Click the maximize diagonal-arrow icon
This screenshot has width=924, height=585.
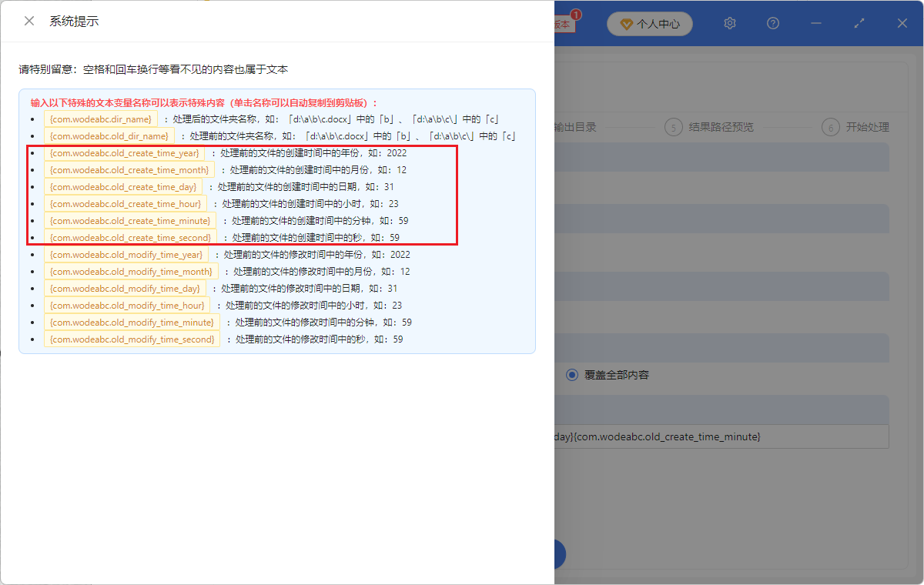tap(859, 23)
